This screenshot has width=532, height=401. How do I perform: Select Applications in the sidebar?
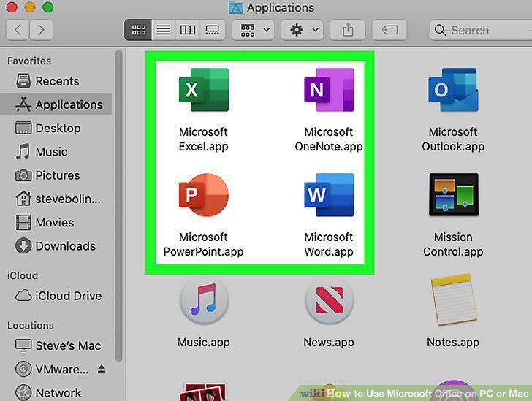(56, 104)
